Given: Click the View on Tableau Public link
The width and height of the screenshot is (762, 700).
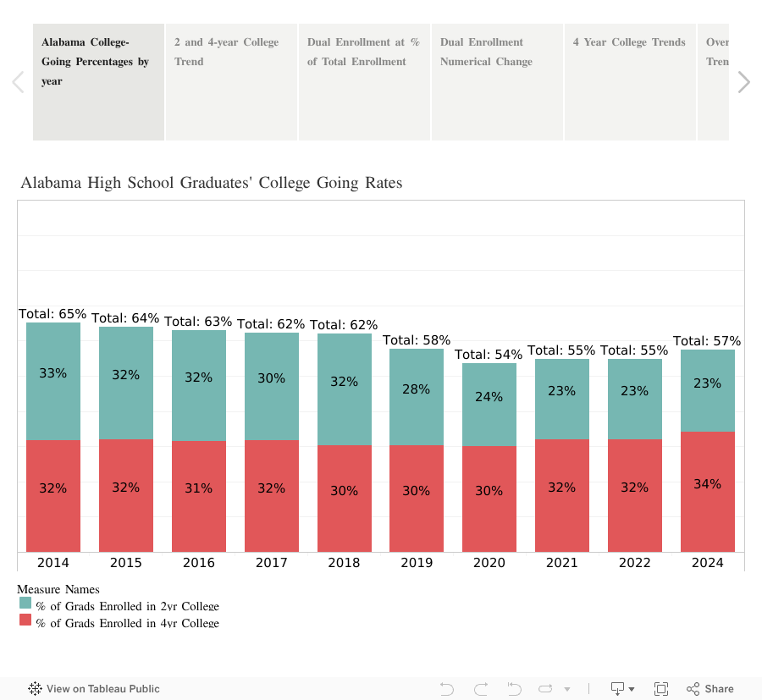Looking at the screenshot, I should pos(103,688).
